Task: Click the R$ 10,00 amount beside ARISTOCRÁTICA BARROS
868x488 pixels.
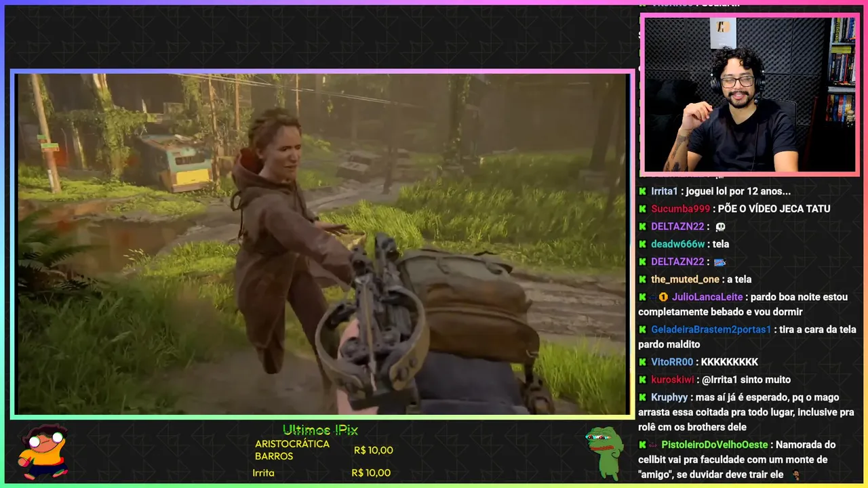Action: tap(374, 450)
